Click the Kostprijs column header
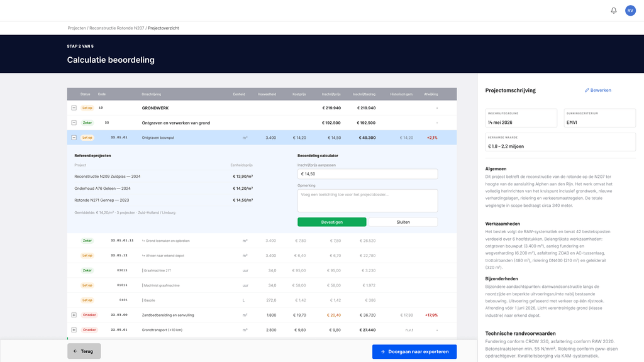Screen dimensions: 644x362 click(299, 94)
